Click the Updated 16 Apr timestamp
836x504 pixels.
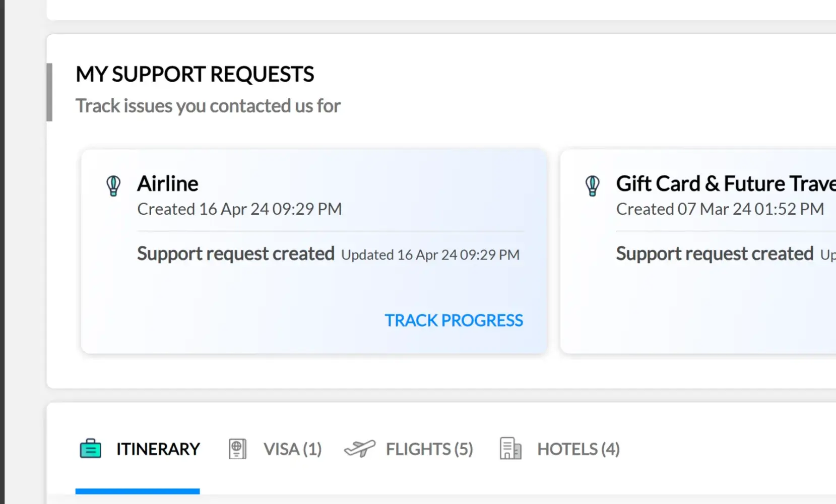pyautogui.click(x=430, y=255)
